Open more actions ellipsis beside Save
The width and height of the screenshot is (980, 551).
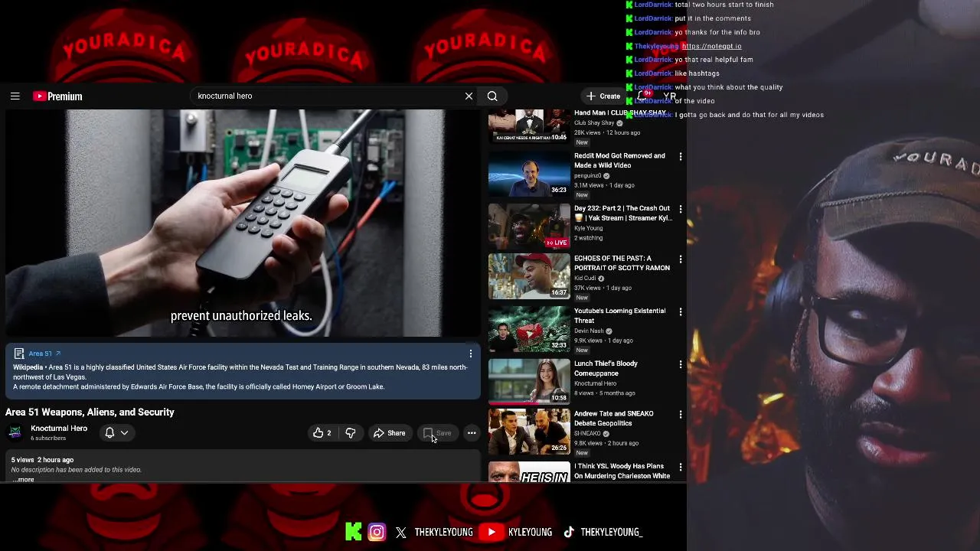(x=472, y=433)
